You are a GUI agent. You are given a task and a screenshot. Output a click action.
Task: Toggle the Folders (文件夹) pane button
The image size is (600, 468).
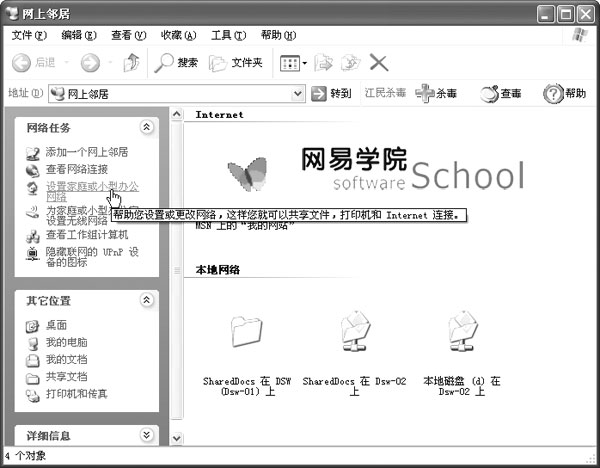236,62
